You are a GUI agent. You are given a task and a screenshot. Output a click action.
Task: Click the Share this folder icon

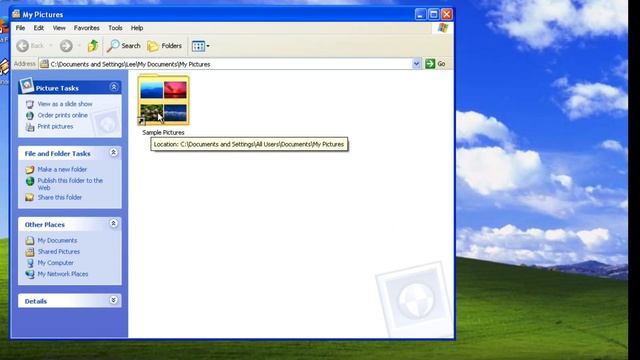click(x=30, y=198)
